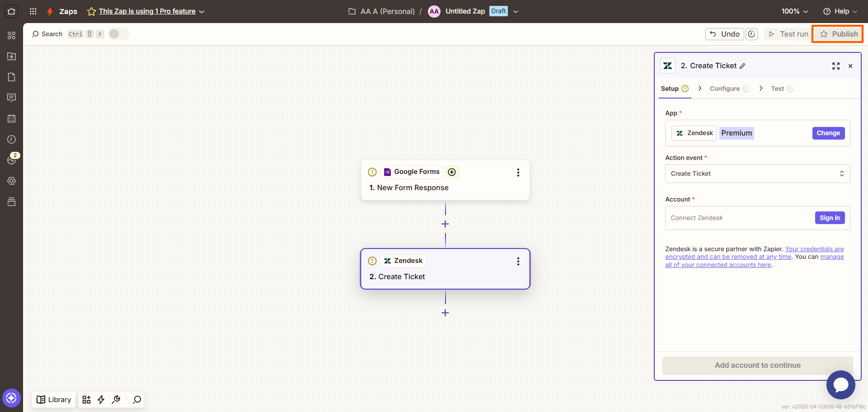The height and width of the screenshot is (412, 868).
Task: Click the Untitled Zap title
Action: (x=465, y=11)
